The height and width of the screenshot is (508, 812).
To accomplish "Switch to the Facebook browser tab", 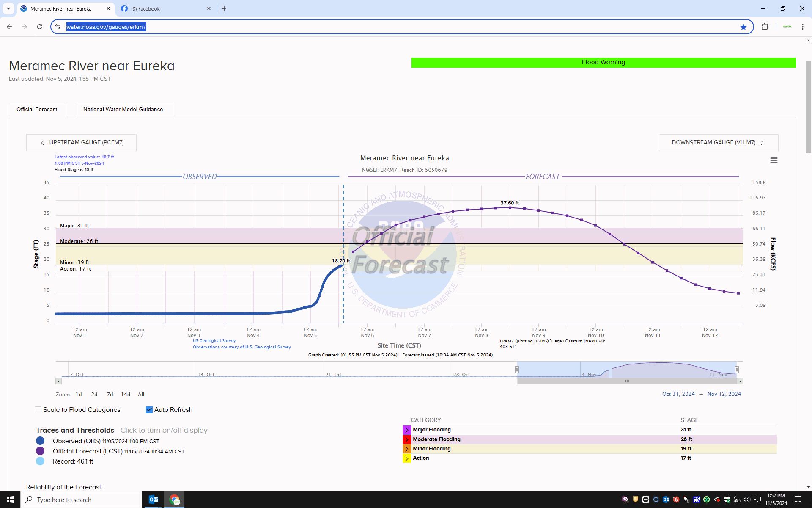I will coord(166,8).
